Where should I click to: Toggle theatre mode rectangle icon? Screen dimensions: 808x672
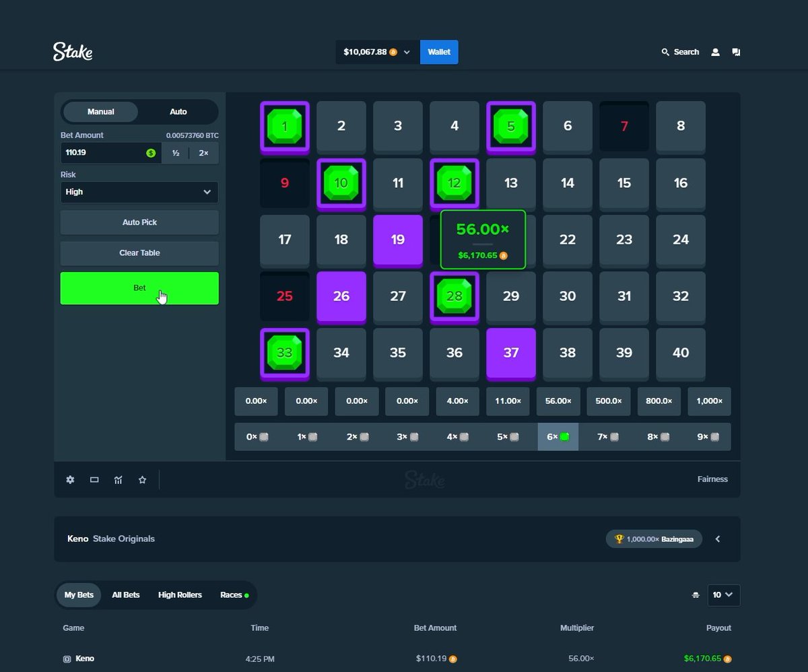click(94, 479)
